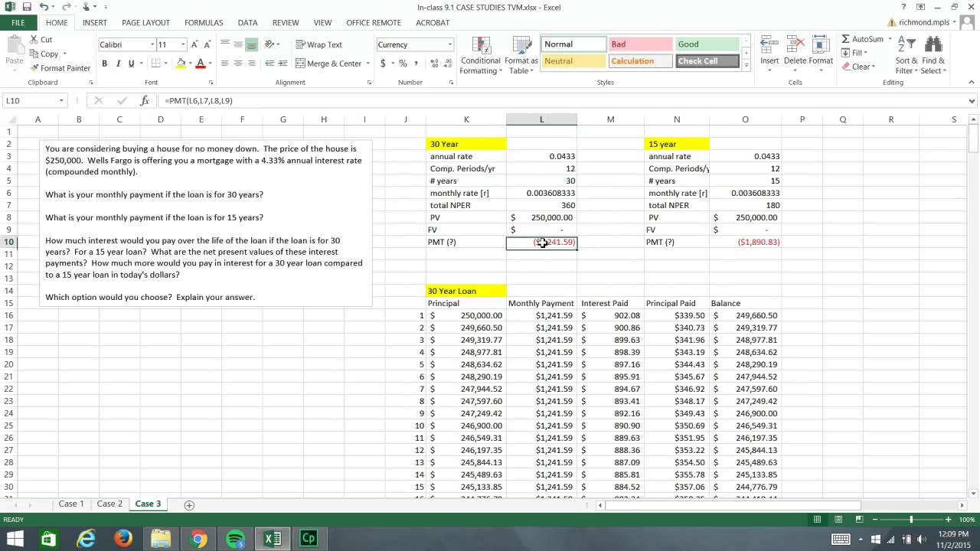
Task: Click the Paste clipboard icon
Action: coord(14,45)
